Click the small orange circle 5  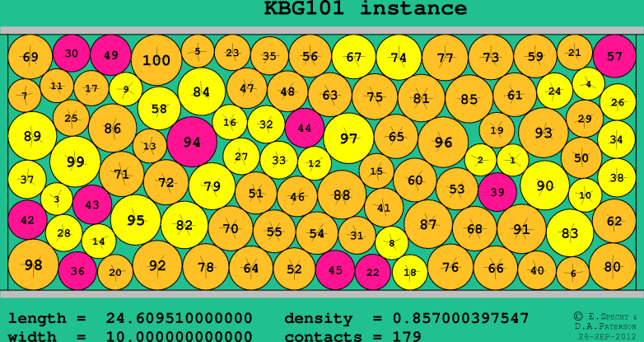point(198,51)
